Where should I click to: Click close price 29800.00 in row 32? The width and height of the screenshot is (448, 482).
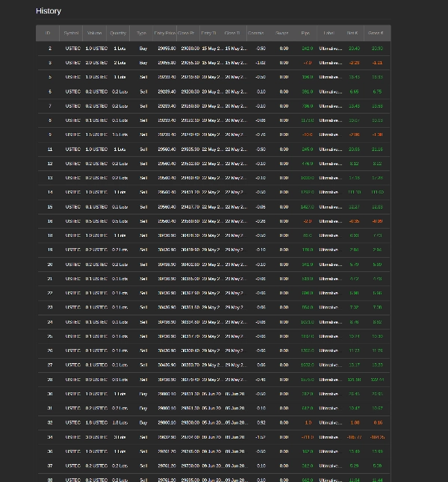tap(190, 423)
